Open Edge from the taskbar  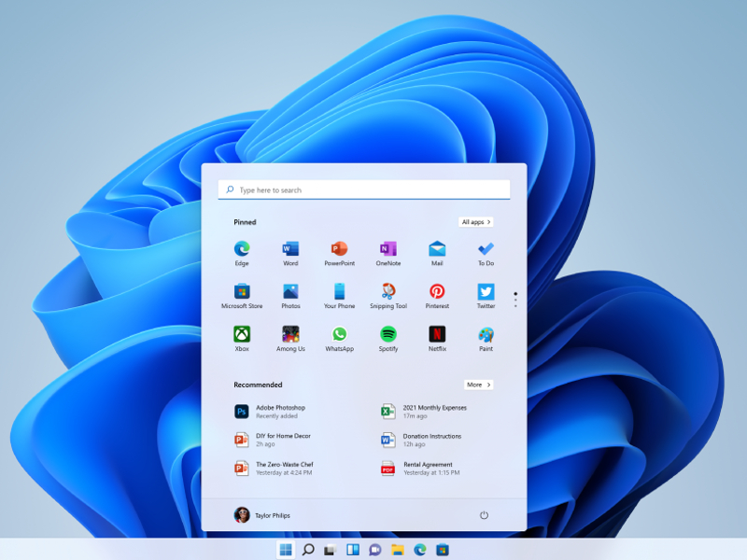point(419,550)
